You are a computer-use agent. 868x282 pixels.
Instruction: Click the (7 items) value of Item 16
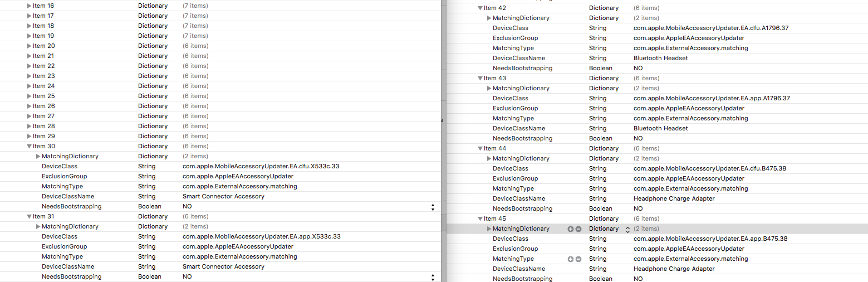[x=195, y=6]
